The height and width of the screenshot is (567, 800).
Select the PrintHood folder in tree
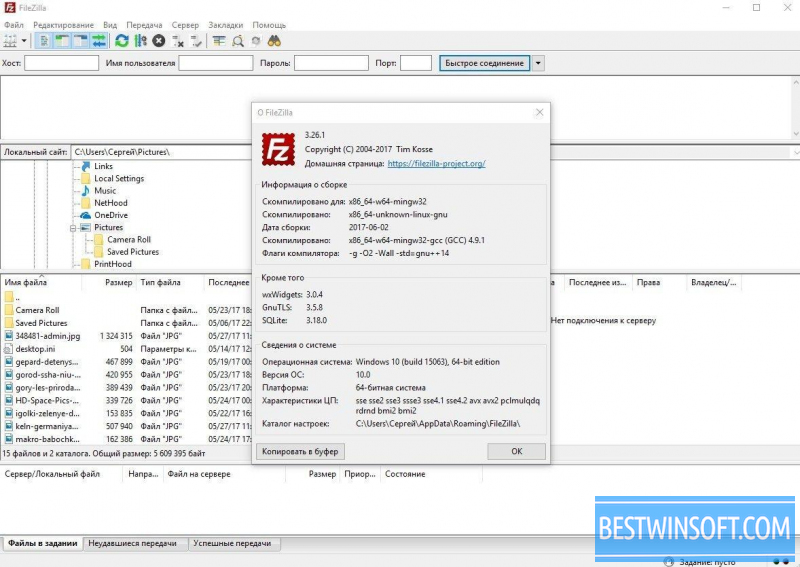pos(113,264)
